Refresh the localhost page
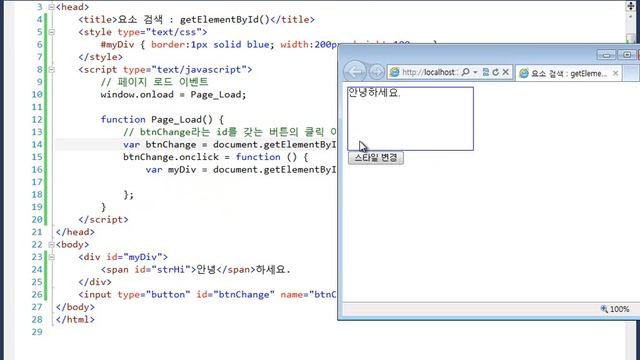640x360 pixels. tap(496, 72)
